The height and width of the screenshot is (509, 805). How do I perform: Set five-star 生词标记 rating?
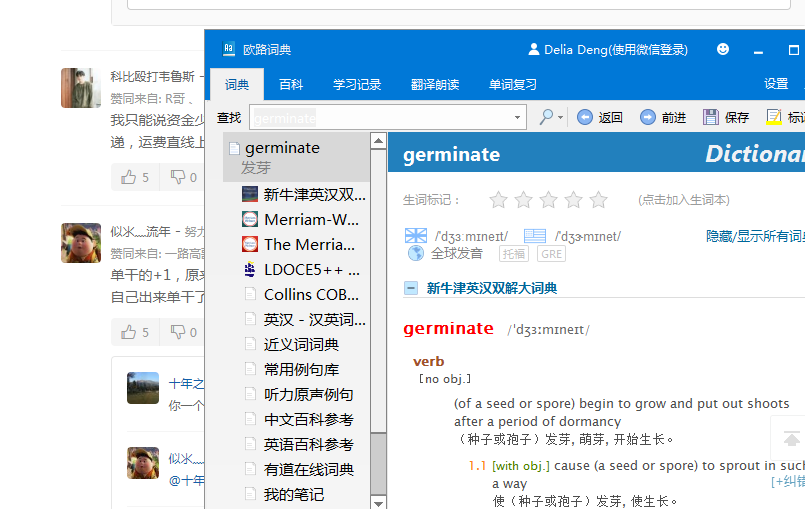click(x=599, y=199)
